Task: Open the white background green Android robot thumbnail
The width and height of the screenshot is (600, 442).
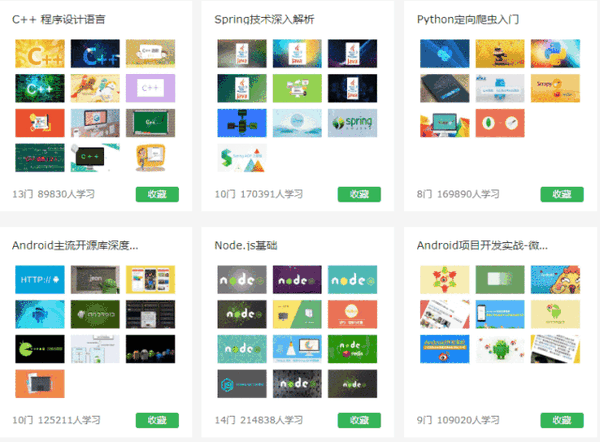Action: 500,349
